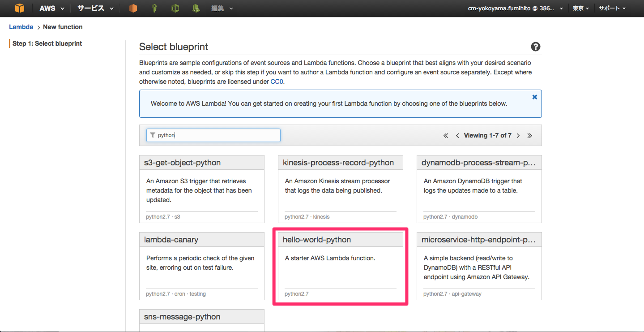The image size is (644, 332).
Task: Click 'python2.7 · cron · testing' tag text
Action: 176,294
